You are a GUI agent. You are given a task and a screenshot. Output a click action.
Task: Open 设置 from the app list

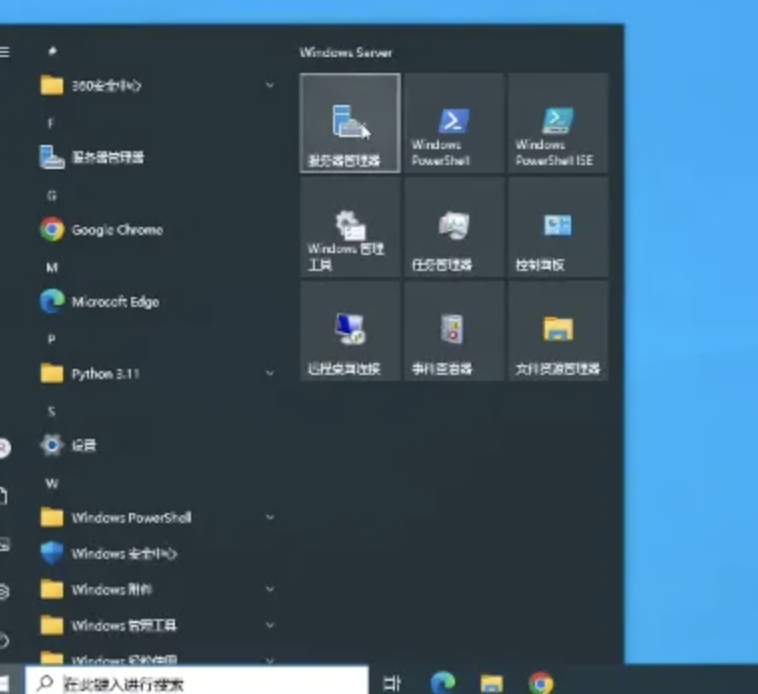coord(157,445)
